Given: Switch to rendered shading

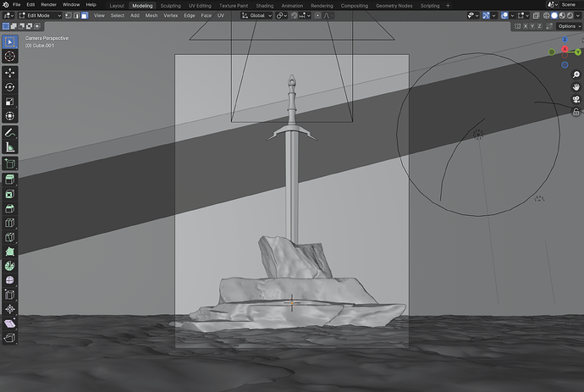Looking at the screenshot, I should (570, 15).
